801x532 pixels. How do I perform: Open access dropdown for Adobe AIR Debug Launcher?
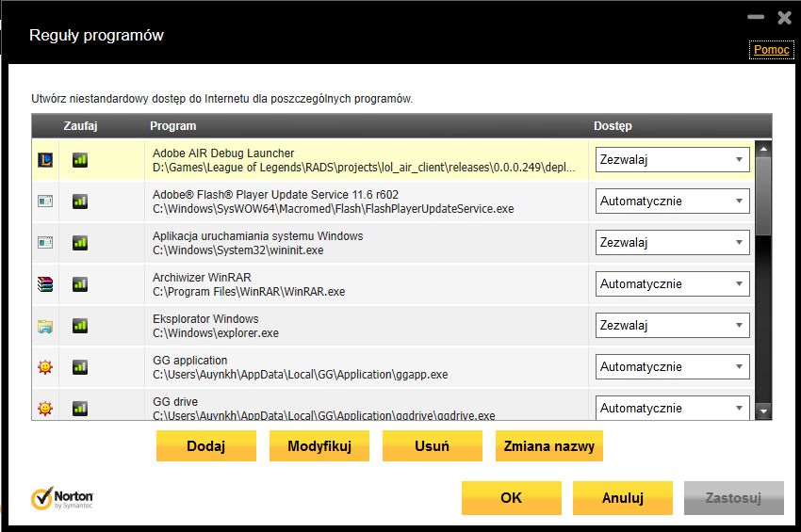point(672,160)
